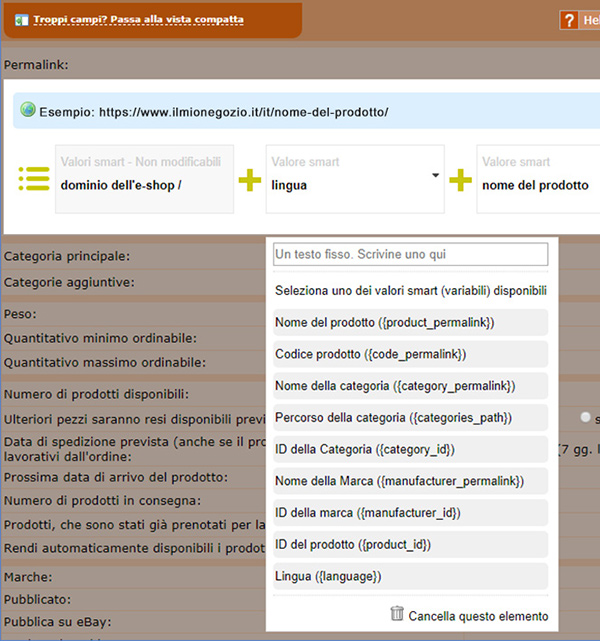
Task: Choose 'Codice prodotto ({code_permalink})' option
Action: click(410, 354)
